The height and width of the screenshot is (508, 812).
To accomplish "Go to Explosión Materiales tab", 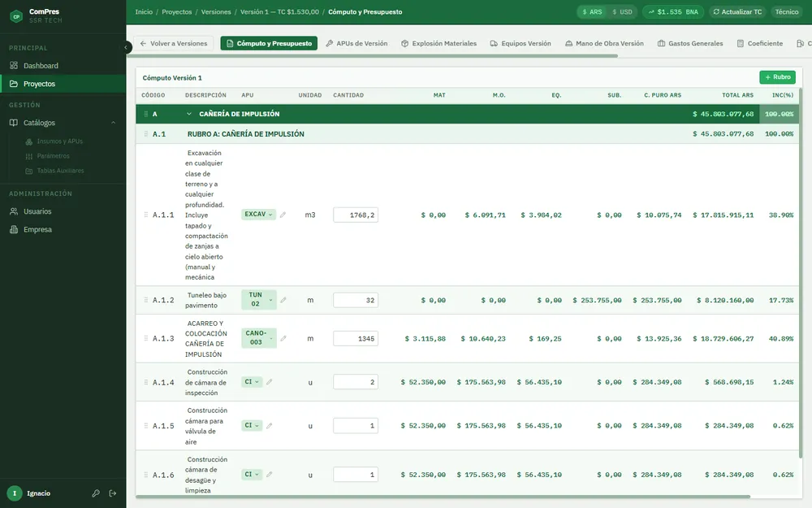I will pos(439,44).
